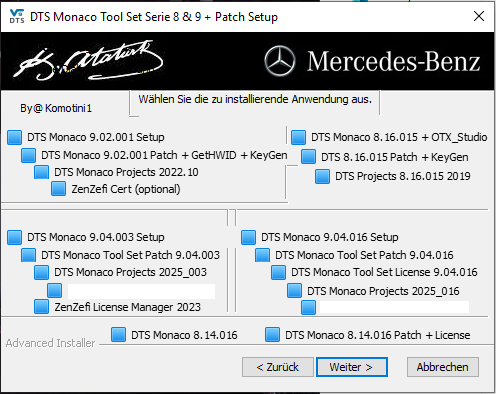Check DTS Monaco 8.16.015 + OTX_Studio

pos(298,137)
